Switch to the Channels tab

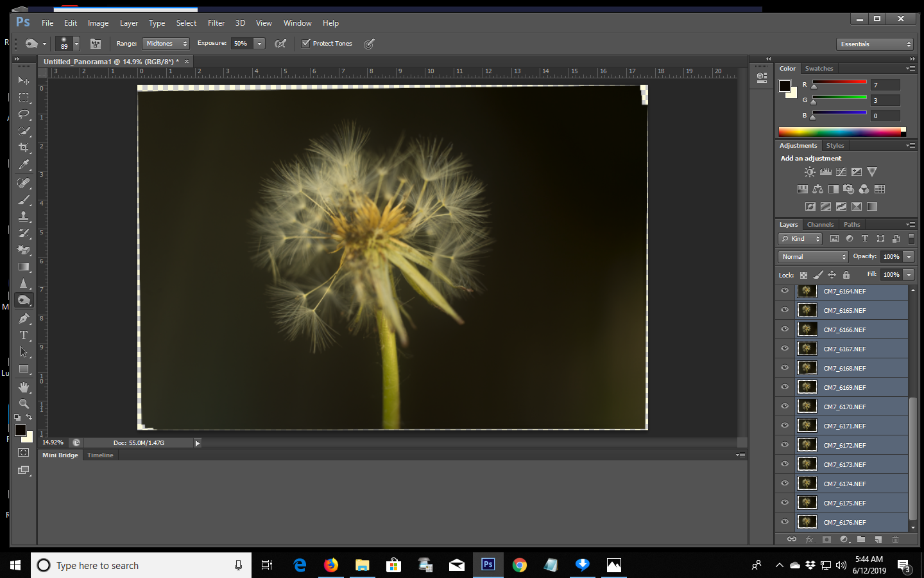point(820,224)
